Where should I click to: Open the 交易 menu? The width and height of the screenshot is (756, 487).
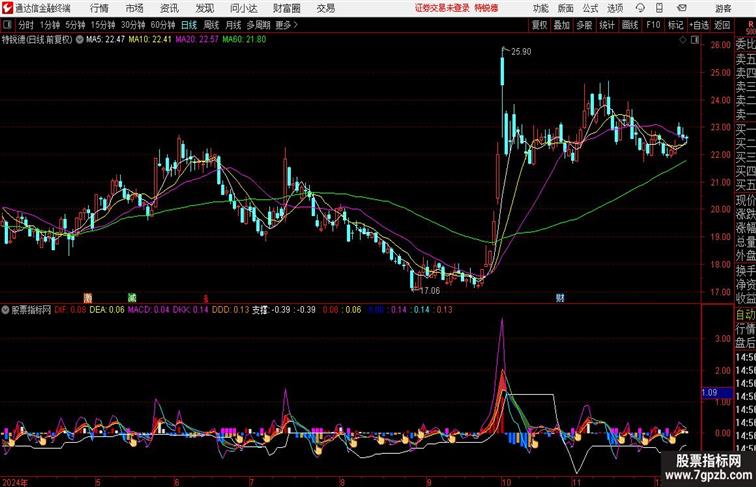coord(325,8)
